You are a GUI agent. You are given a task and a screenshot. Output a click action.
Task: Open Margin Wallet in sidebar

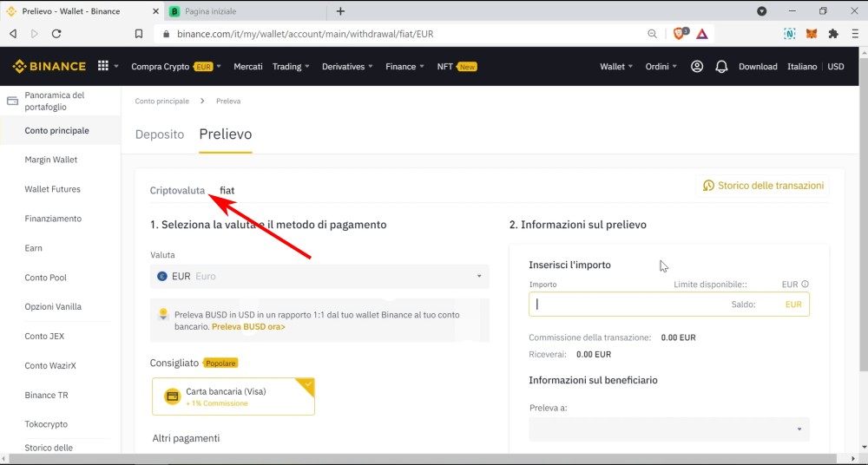pyautogui.click(x=51, y=160)
